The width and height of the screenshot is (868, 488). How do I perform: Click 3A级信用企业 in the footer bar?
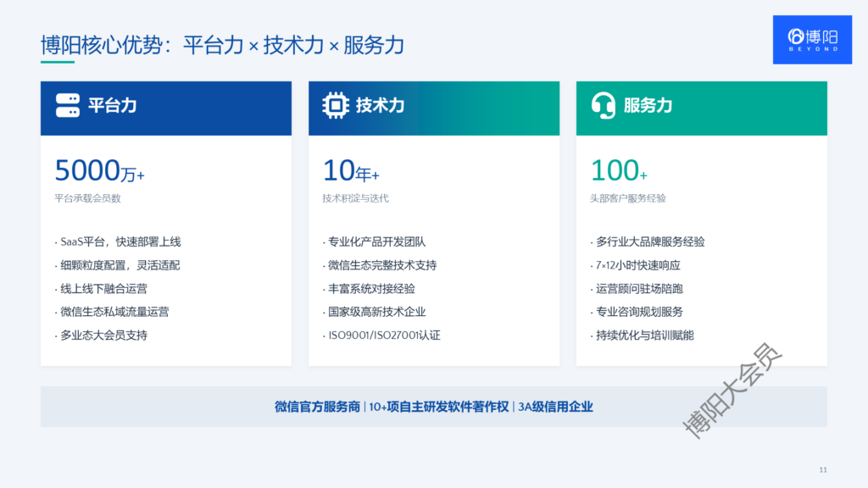[555, 407]
